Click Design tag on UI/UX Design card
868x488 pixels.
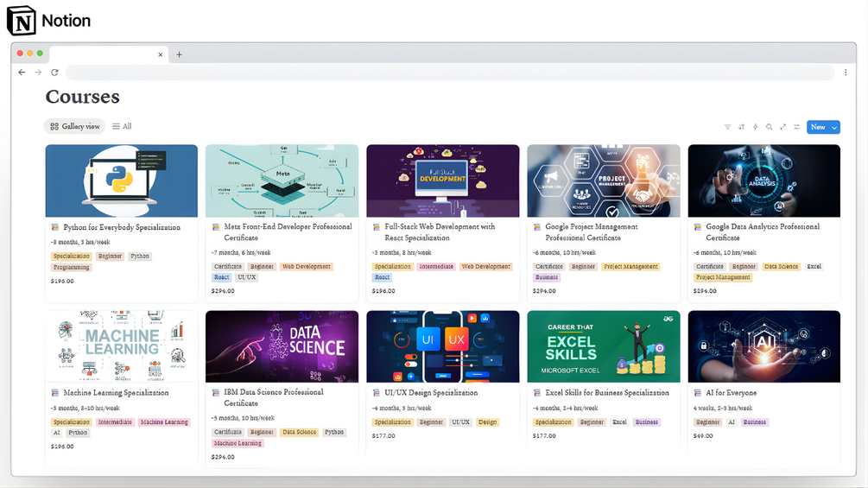(487, 422)
